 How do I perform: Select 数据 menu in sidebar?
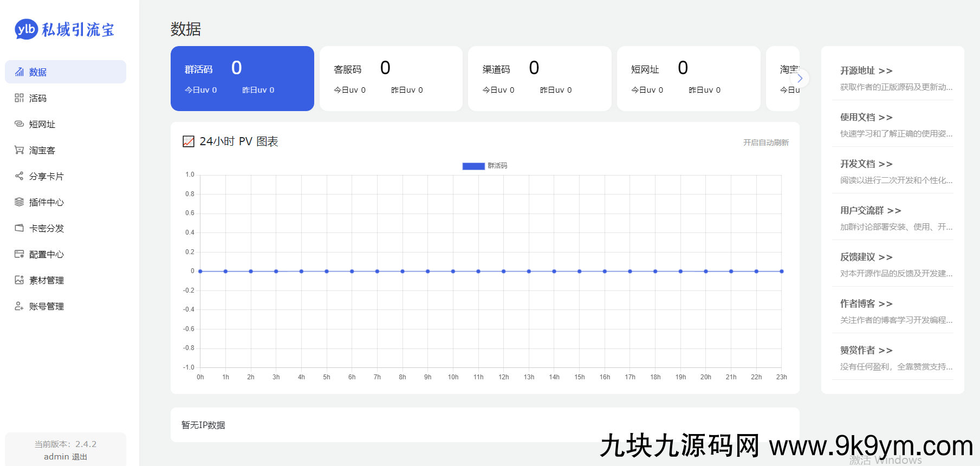pyautogui.click(x=65, y=72)
